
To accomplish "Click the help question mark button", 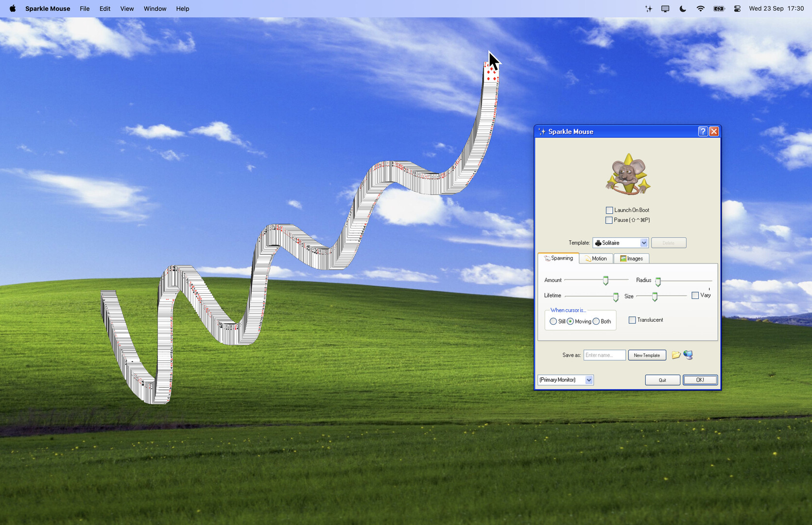I will pos(703,131).
